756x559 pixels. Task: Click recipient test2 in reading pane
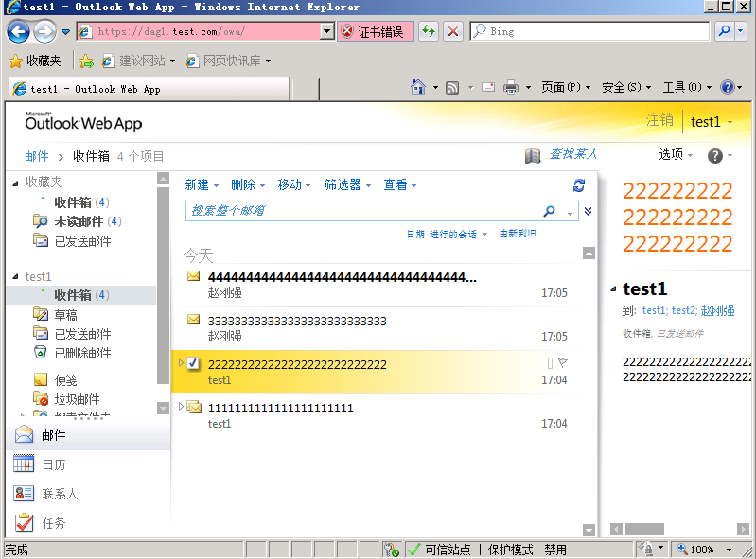684,311
